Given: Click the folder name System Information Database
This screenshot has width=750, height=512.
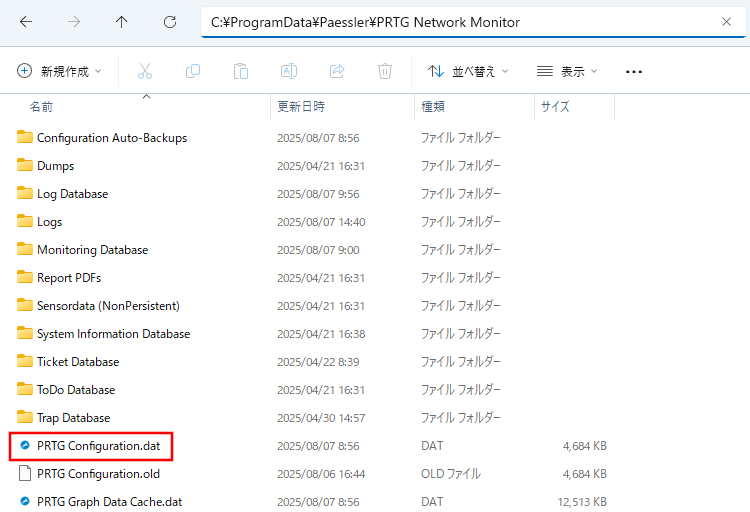Looking at the screenshot, I should (114, 334).
